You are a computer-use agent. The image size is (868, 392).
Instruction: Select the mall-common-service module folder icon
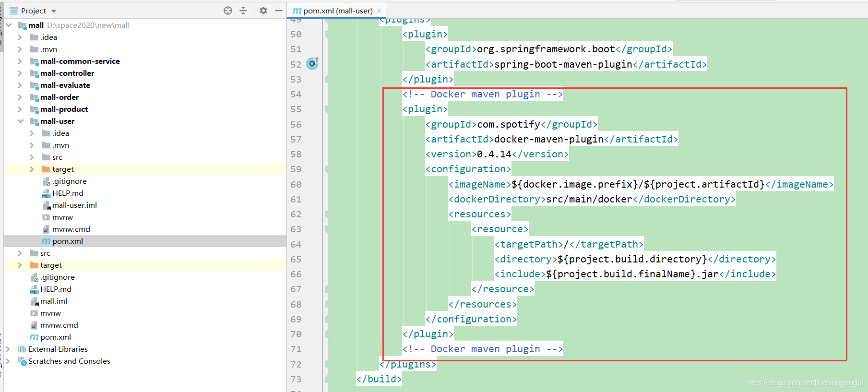(x=34, y=61)
